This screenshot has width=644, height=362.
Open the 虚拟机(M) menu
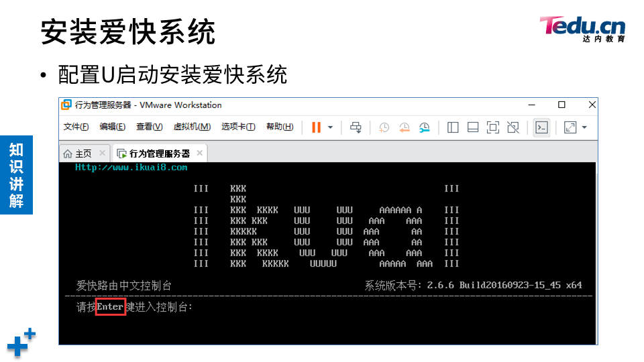[192, 127]
